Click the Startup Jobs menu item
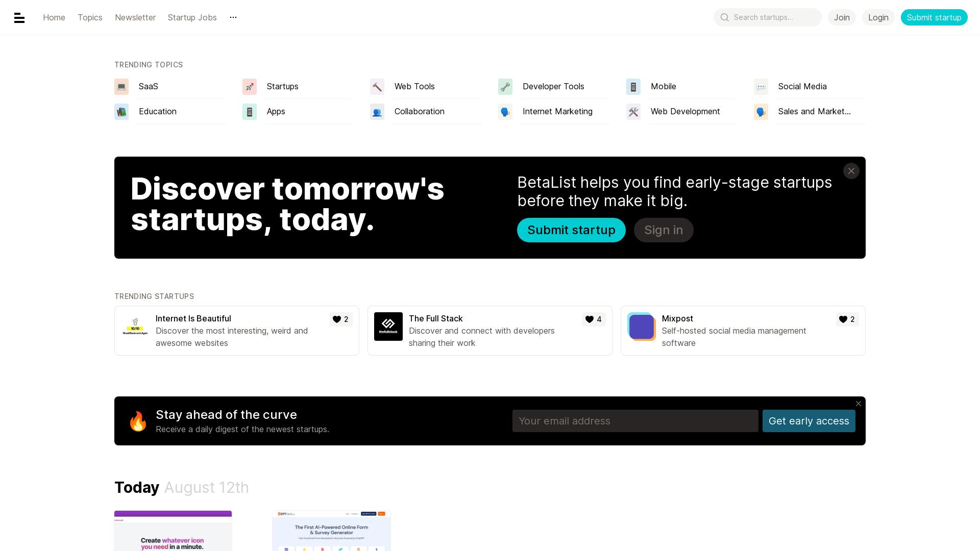 (192, 17)
